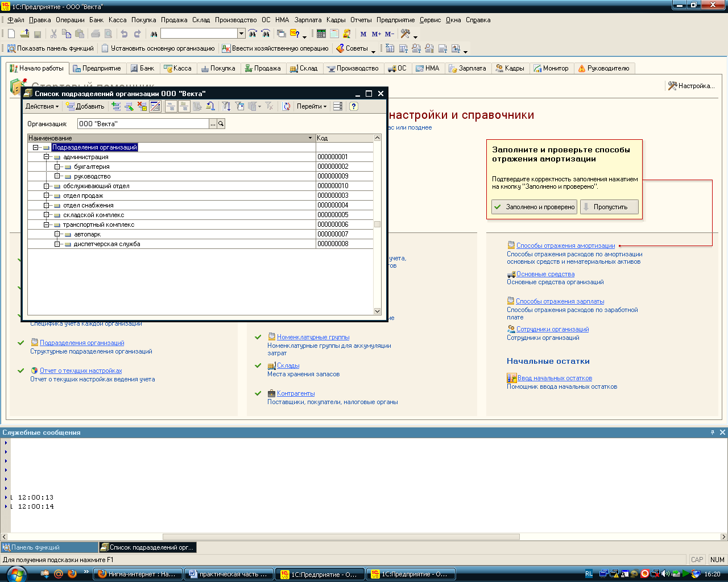Open the Calendar icon in main toolbar
This screenshot has height=582, width=728.
(334, 34)
